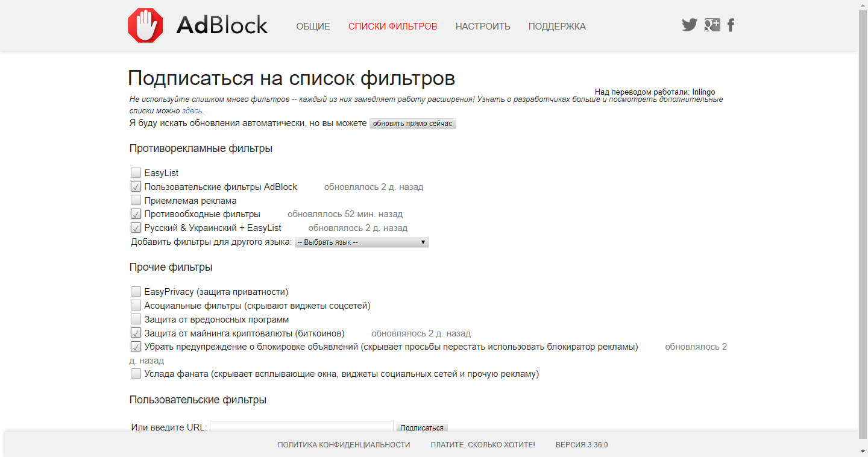Go to the ОБЩИЕ tab
Viewport: 868px width, 457px height.
pos(313,27)
